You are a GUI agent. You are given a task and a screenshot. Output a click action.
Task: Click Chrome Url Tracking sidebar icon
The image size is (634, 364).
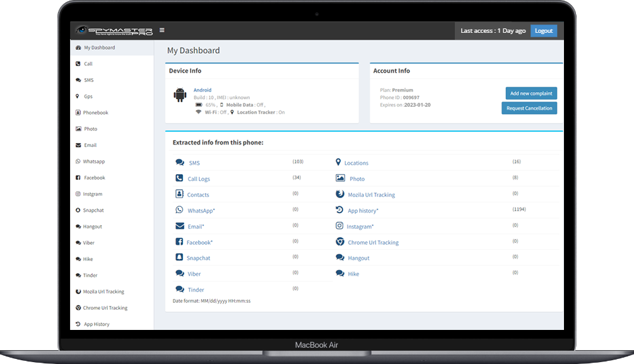78,308
